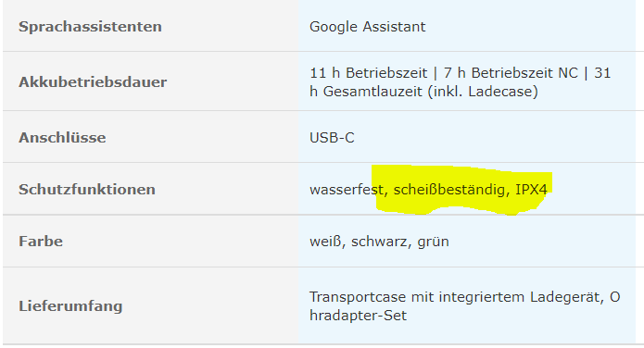Screen dimensions: 644x348
Task: Click the yellow highlight marking
Action: pos(462,190)
